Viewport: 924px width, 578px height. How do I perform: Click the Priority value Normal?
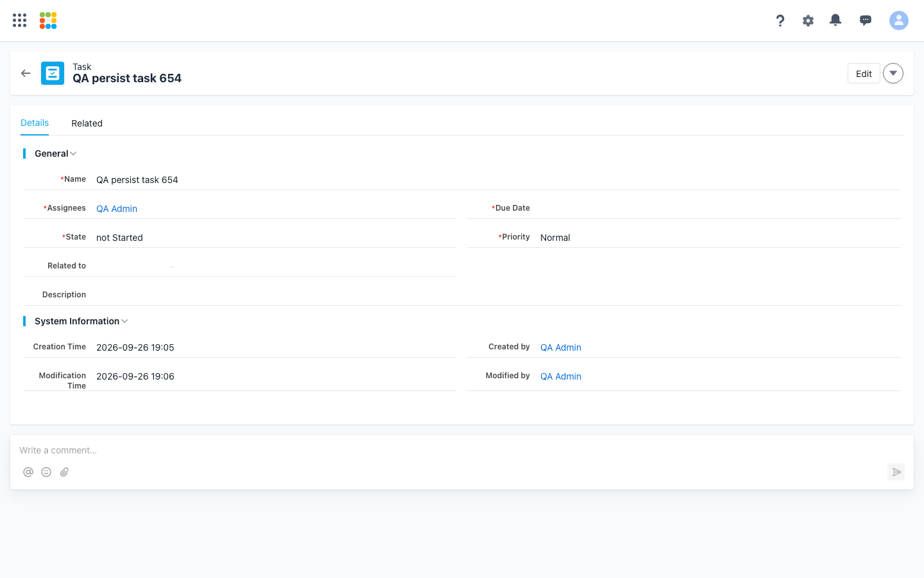pos(555,238)
